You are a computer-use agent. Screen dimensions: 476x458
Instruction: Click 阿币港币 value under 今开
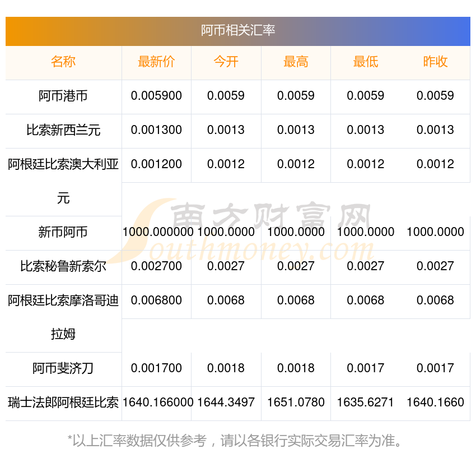pos(226,96)
